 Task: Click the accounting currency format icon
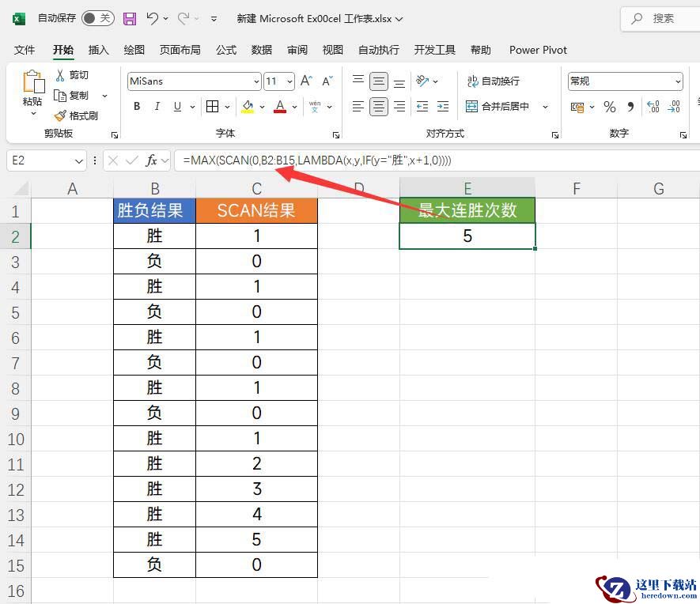coord(577,107)
